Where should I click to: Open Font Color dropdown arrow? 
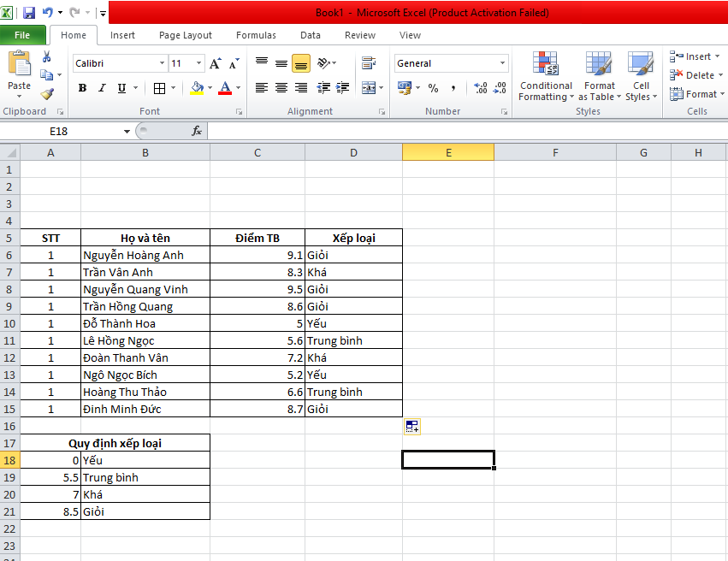pos(238,88)
